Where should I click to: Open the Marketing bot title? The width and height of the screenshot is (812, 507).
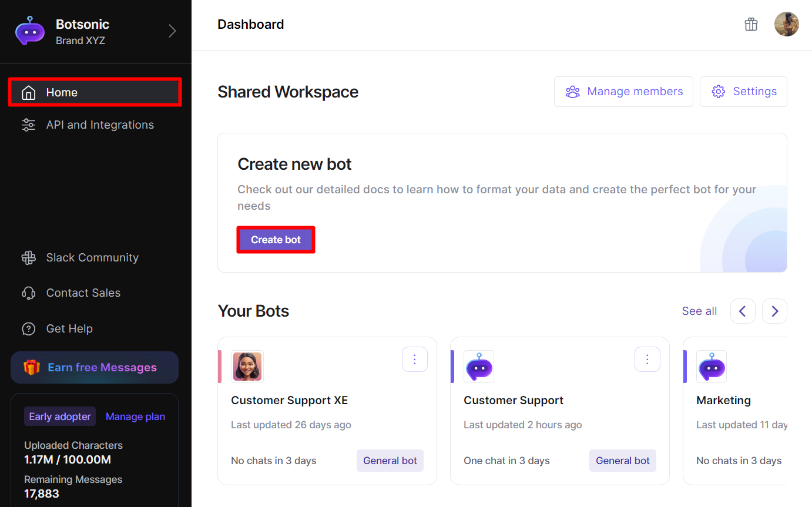pos(723,401)
